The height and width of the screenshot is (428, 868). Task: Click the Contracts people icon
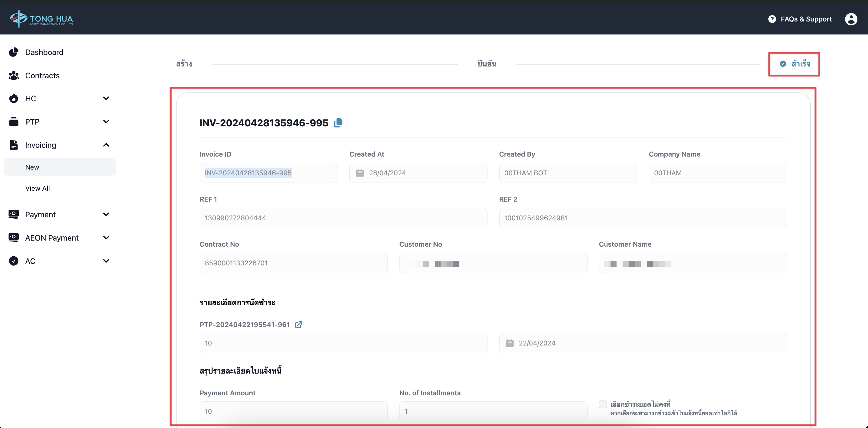pyautogui.click(x=14, y=76)
